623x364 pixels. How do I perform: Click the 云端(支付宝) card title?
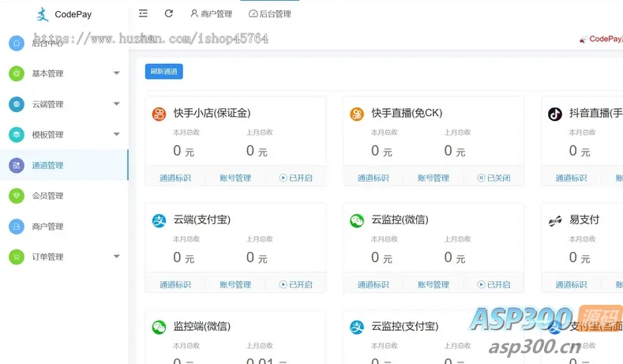pos(202,220)
